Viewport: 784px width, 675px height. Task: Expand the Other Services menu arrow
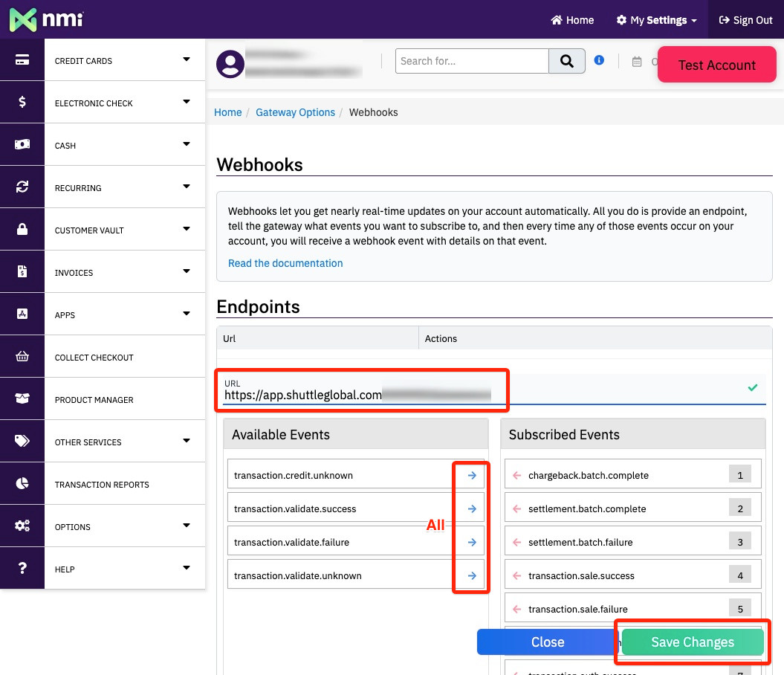point(187,441)
